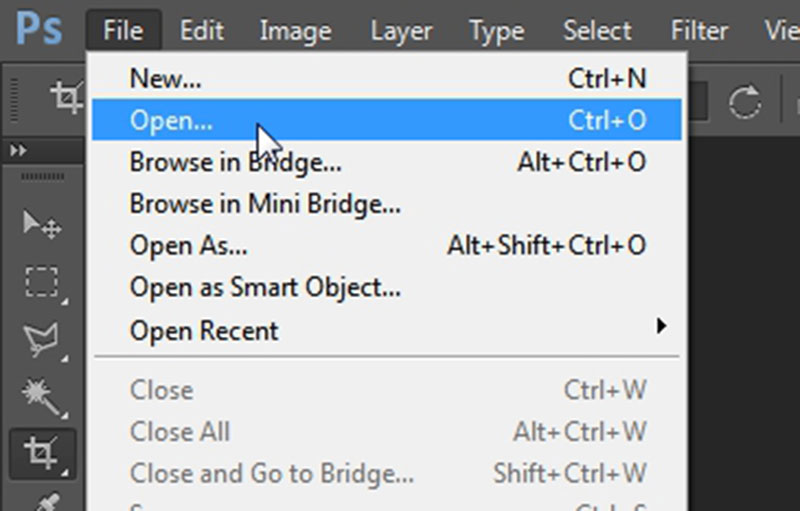The image size is (800, 511).
Task: Select the Magic Wand tool
Action: 41,396
